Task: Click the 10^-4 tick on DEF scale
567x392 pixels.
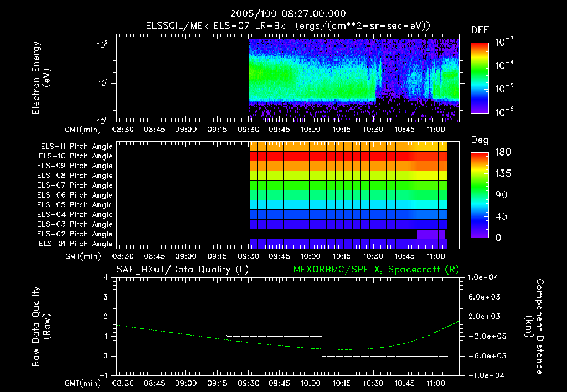Action: pos(504,65)
